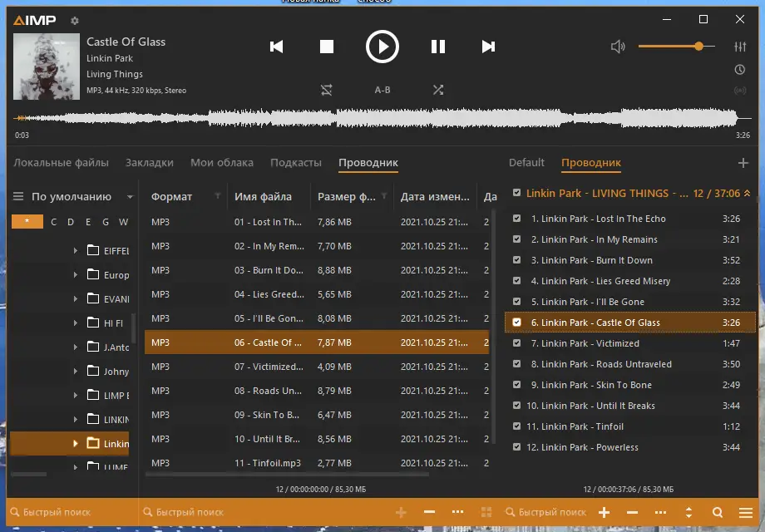Add files with playlist plus icon
Image resolution: width=765 pixels, height=532 pixels.
coord(604,512)
